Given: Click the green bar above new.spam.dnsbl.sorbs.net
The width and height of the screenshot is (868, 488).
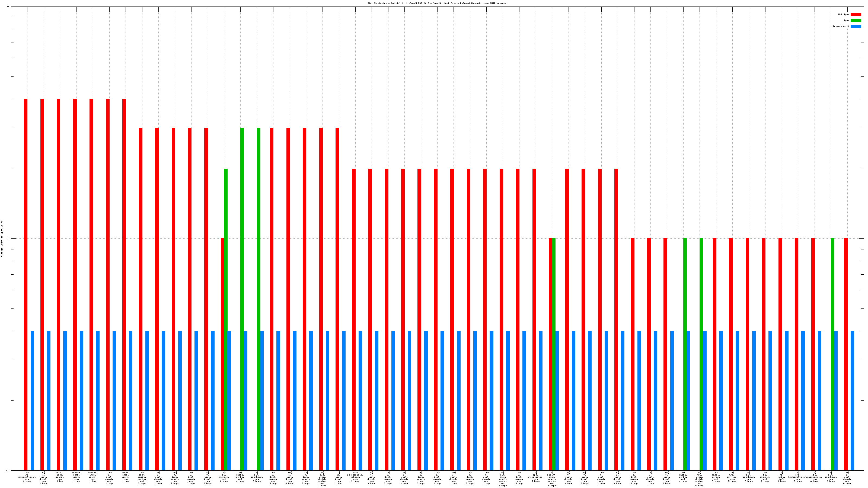Looking at the screenshot, I should point(701,354).
